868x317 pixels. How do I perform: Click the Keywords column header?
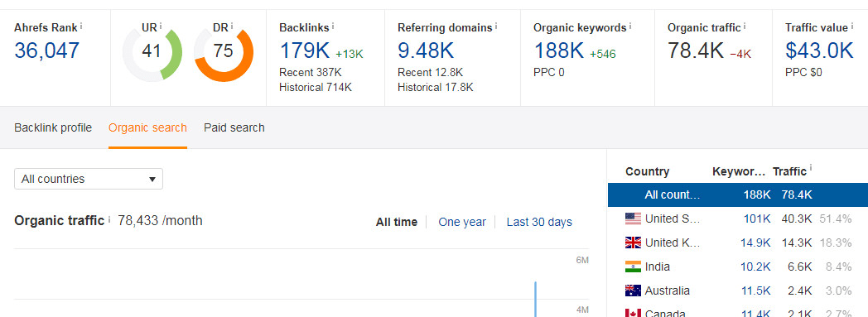tap(739, 171)
